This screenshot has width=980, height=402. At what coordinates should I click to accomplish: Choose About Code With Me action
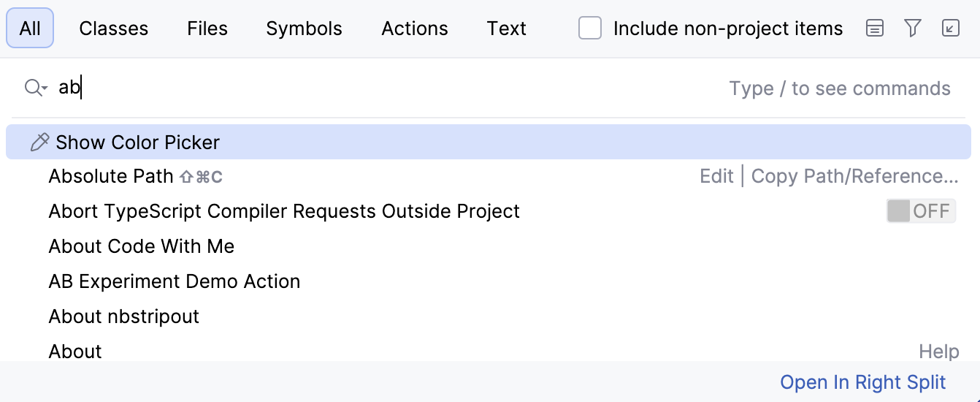[141, 246]
